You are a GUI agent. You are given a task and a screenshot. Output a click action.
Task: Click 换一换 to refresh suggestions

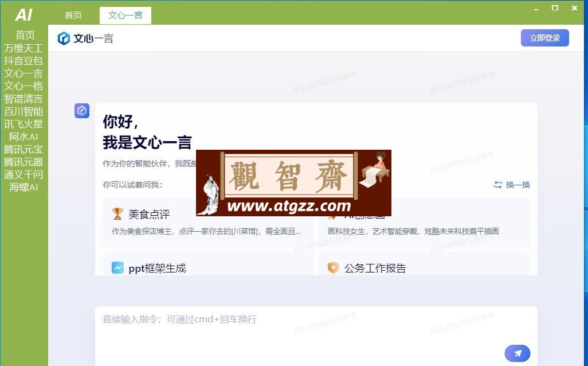pos(512,185)
